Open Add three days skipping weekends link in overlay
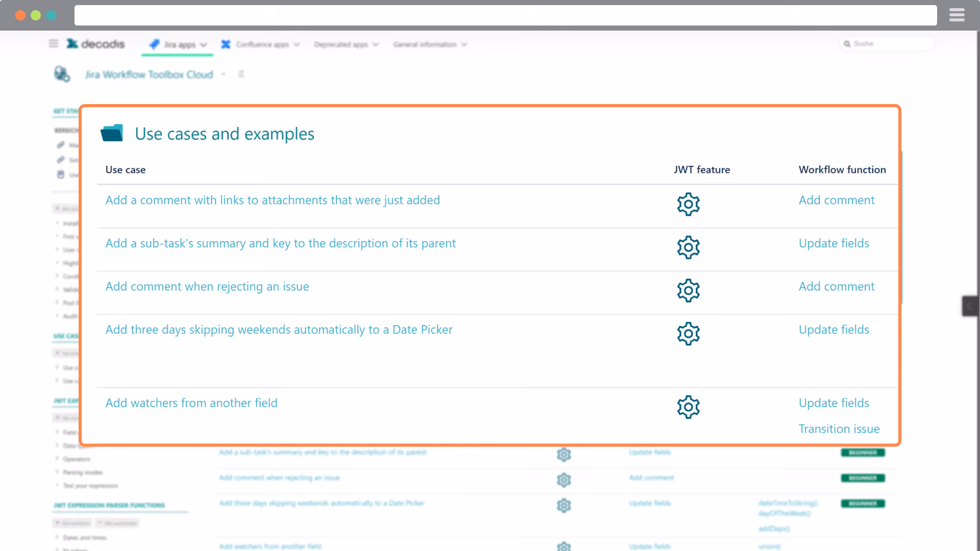 (x=279, y=330)
